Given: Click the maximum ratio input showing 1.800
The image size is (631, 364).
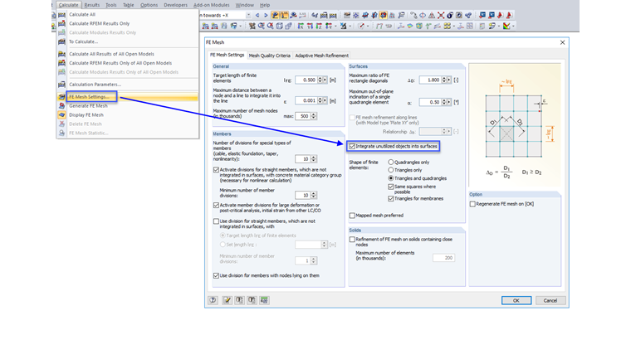Looking at the screenshot, I should (x=430, y=80).
